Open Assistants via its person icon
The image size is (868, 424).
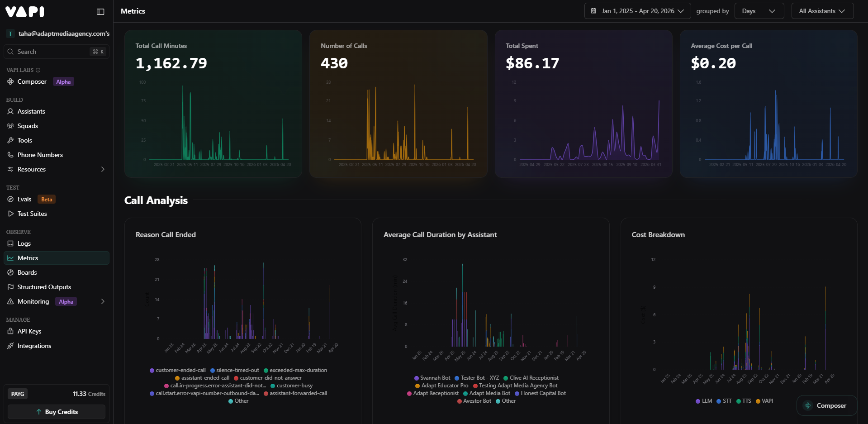(10, 111)
